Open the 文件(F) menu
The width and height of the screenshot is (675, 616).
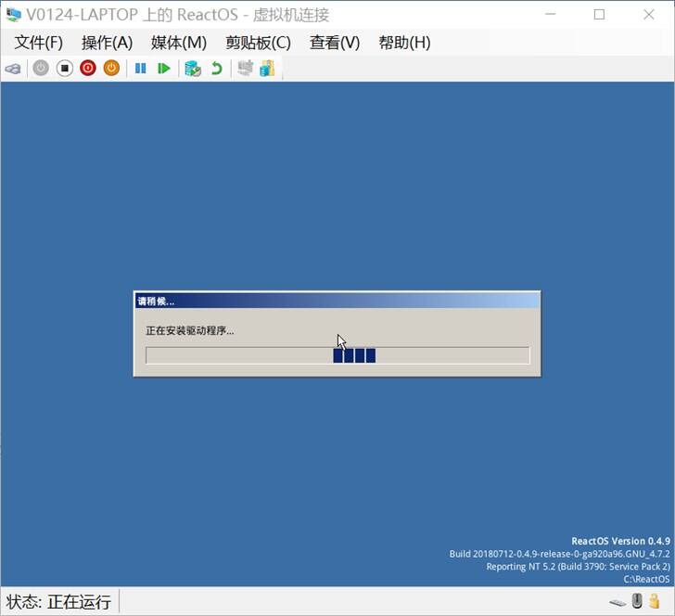pyautogui.click(x=39, y=43)
